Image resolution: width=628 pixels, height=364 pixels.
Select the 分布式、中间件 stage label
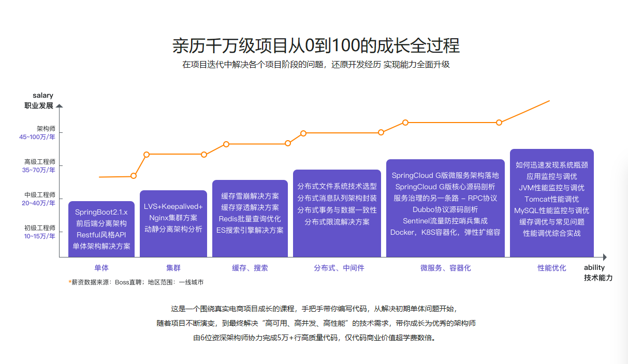point(339,268)
